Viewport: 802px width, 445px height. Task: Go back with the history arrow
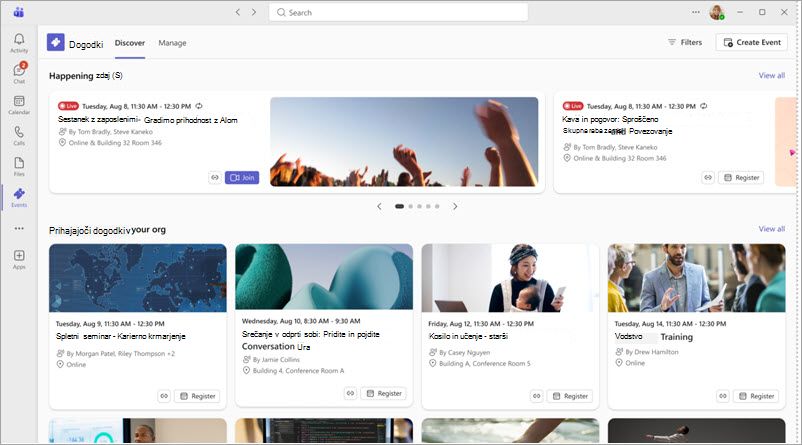(238, 12)
